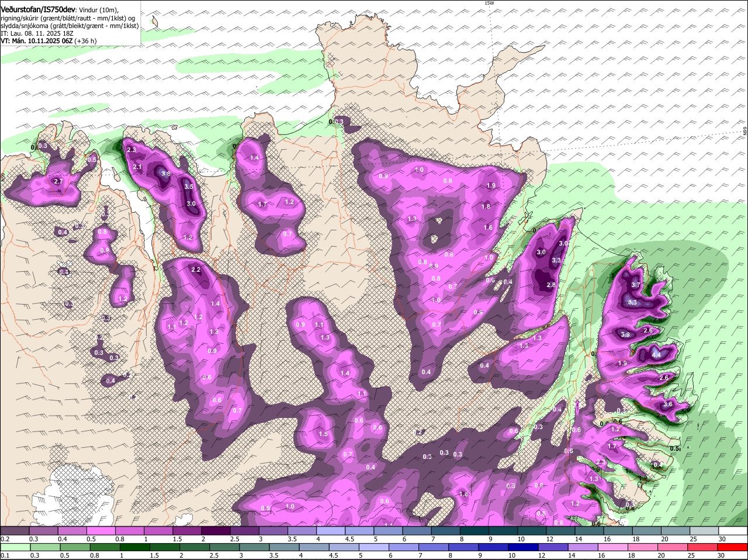Click the 1.6 snowfall value on the map
748x560 pixels.
pyautogui.click(x=489, y=228)
